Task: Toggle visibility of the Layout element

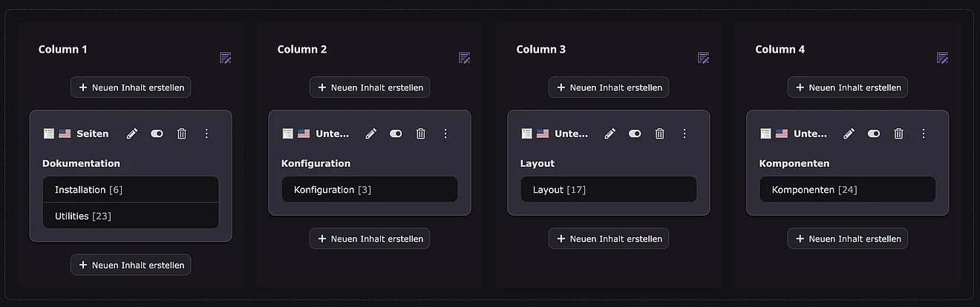Action: pos(635,133)
